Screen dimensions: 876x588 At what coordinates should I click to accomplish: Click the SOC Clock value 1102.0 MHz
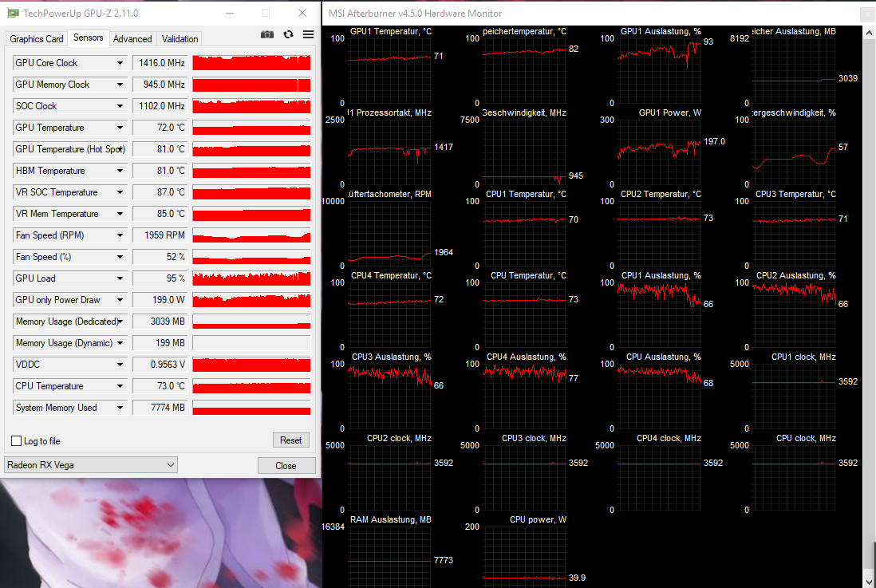click(160, 106)
